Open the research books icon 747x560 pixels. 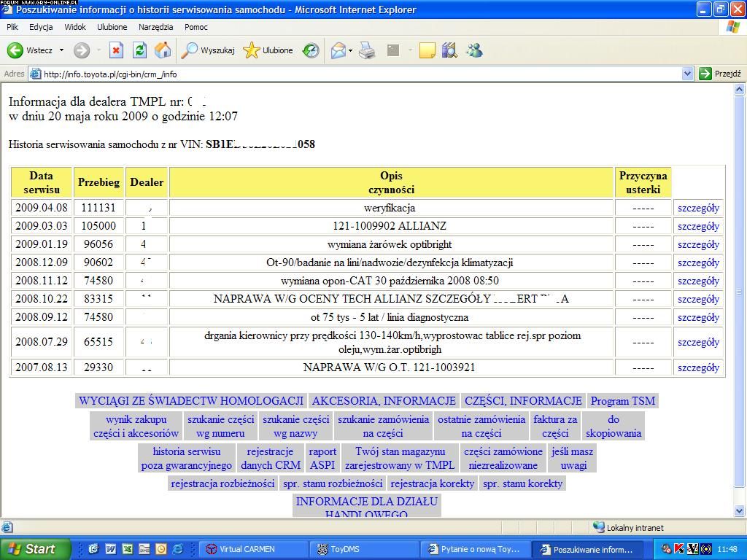point(449,50)
